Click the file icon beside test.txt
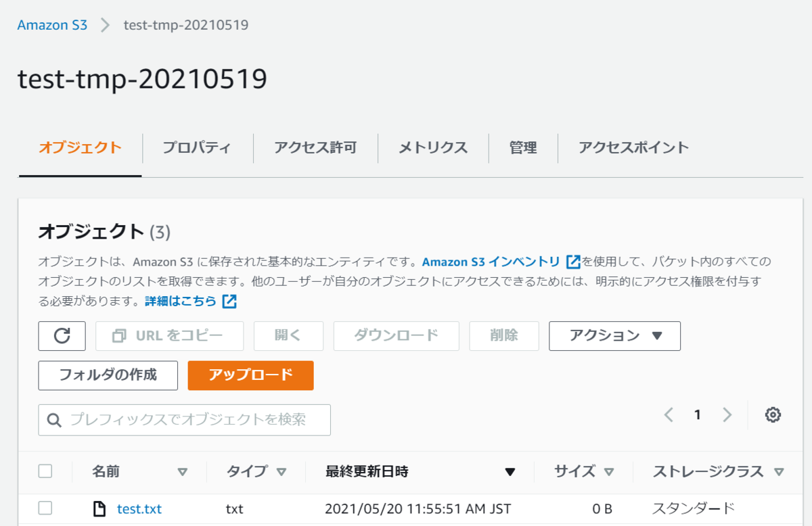This screenshot has width=812, height=526. pos(99,508)
